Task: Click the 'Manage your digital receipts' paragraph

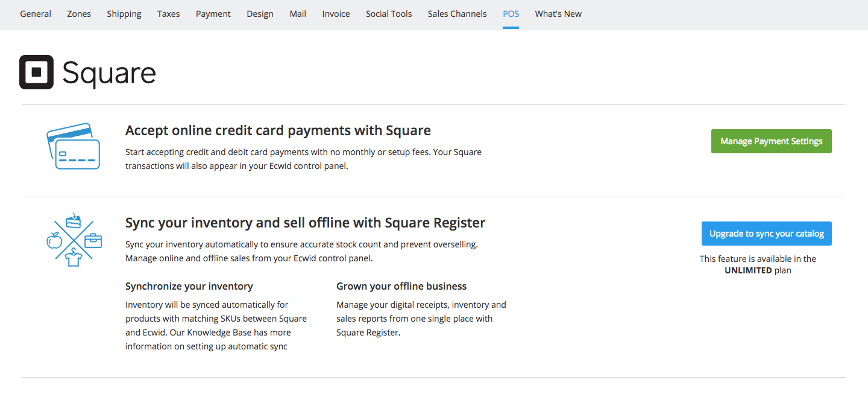Action: click(421, 319)
